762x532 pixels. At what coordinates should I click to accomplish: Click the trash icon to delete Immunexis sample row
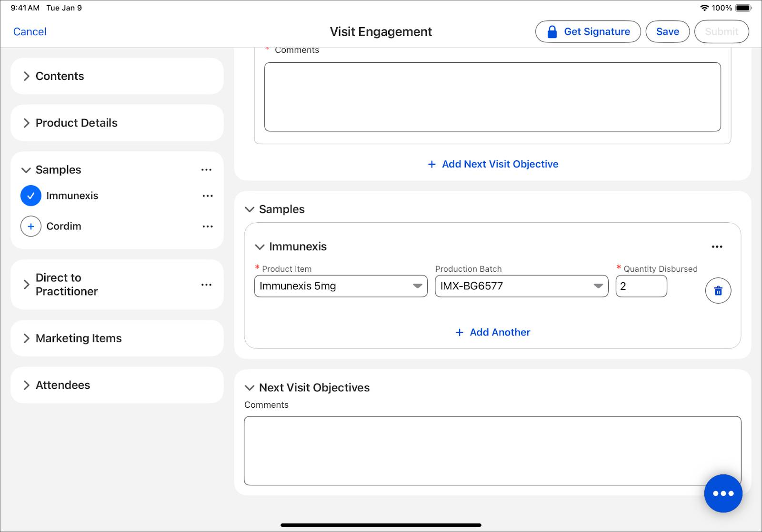(x=718, y=290)
